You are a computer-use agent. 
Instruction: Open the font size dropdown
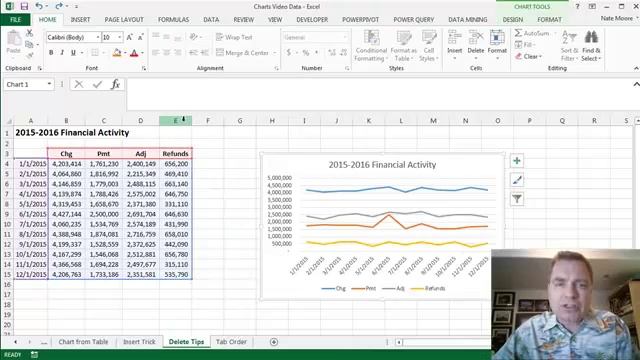[120, 37]
